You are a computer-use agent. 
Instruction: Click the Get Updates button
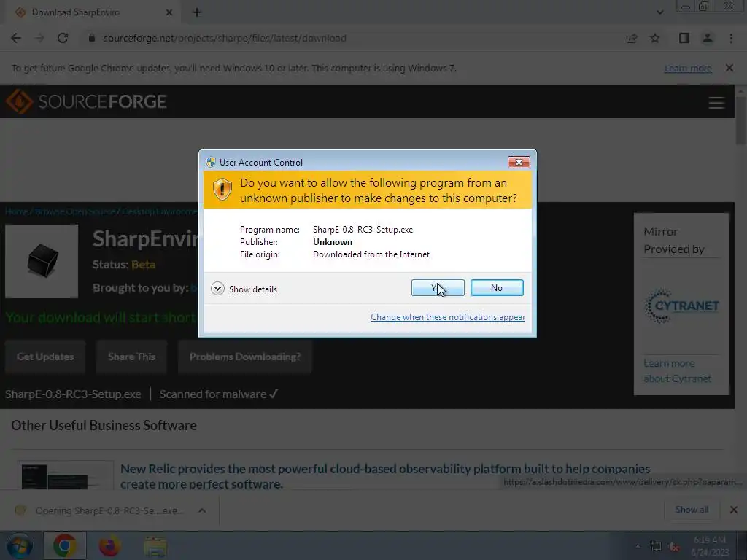point(45,357)
